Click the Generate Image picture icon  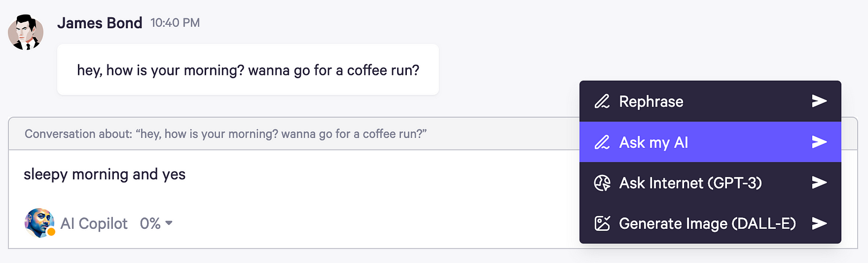(602, 223)
